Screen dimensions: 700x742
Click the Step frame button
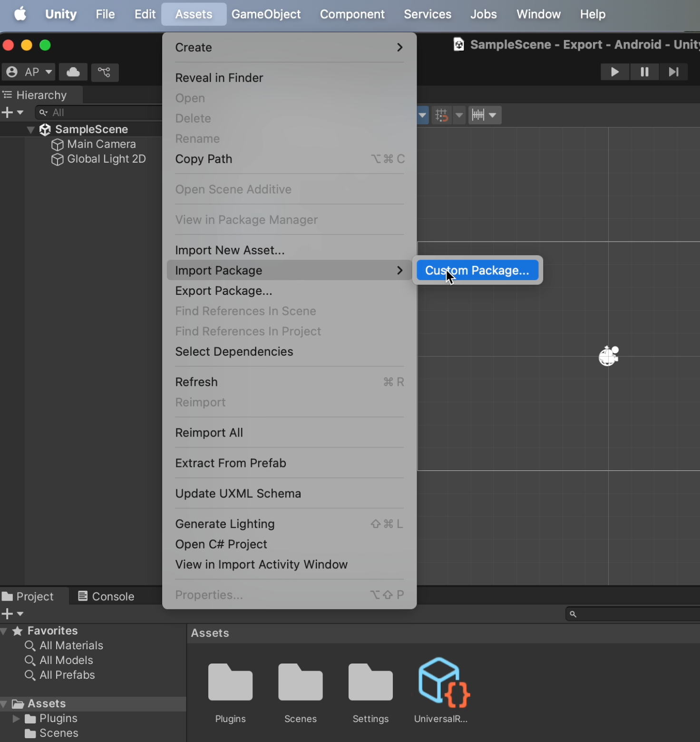click(x=673, y=72)
